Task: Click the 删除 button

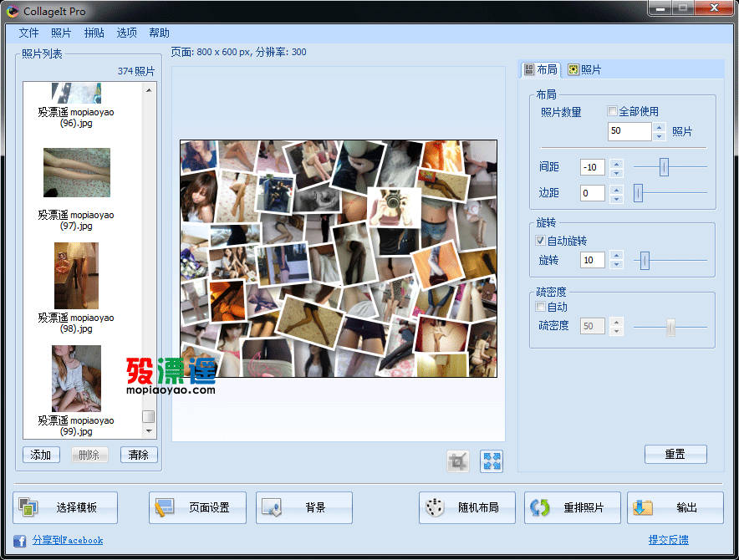Action: (89, 455)
